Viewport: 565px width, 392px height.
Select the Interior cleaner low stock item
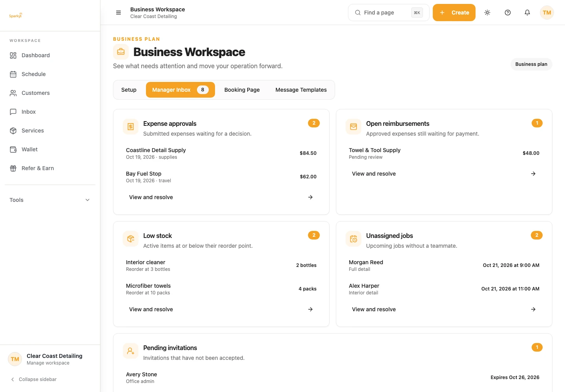[x=221, y=265]
